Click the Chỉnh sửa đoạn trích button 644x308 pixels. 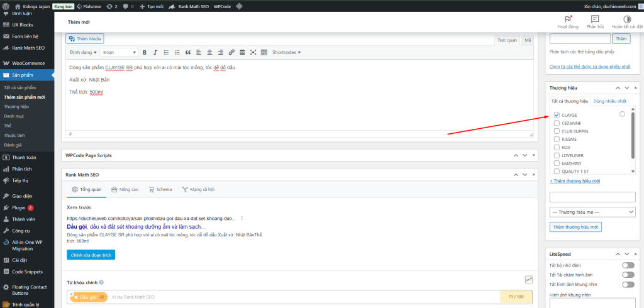(91, 255)
